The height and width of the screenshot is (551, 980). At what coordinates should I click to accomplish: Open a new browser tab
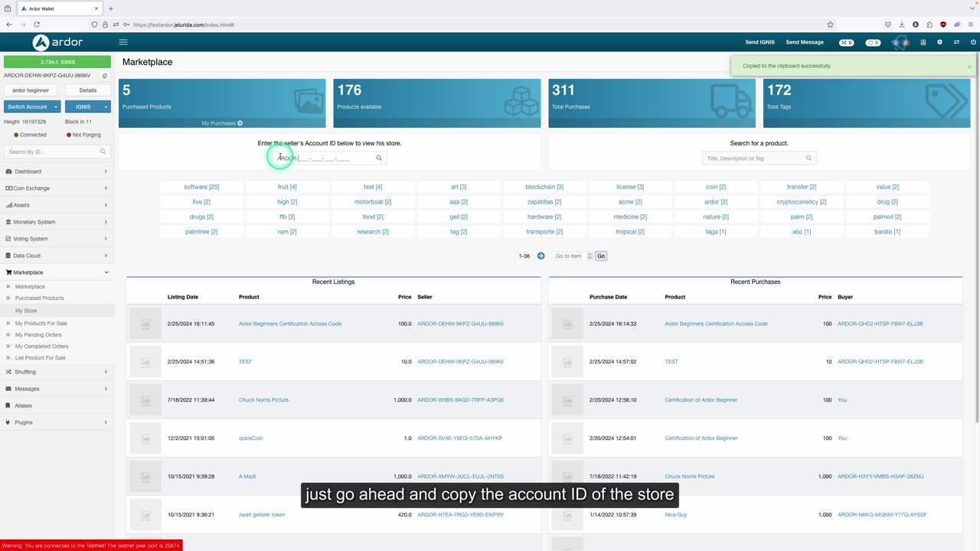(111, 8)
